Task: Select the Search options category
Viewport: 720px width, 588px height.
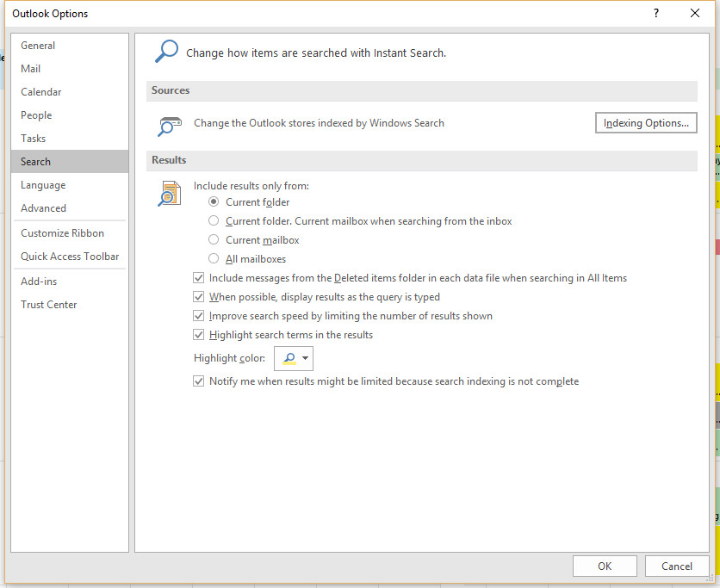Action: [70, 162]
